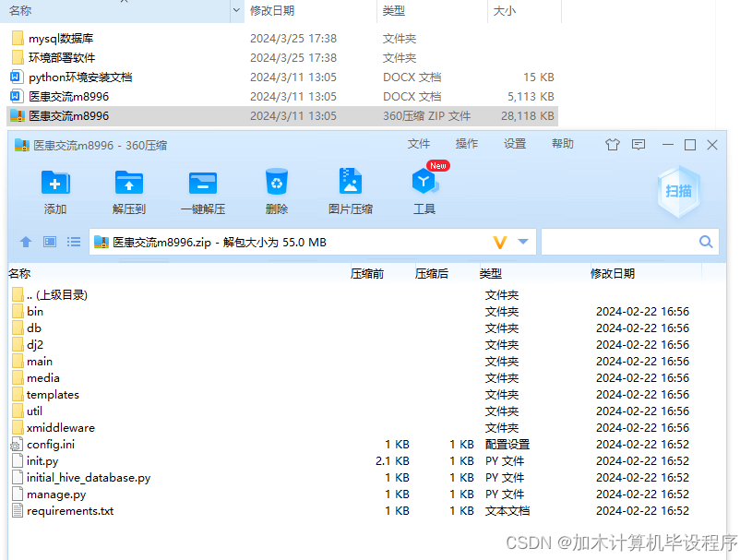
Task: Open the 设置 menu
Action: 515,144
